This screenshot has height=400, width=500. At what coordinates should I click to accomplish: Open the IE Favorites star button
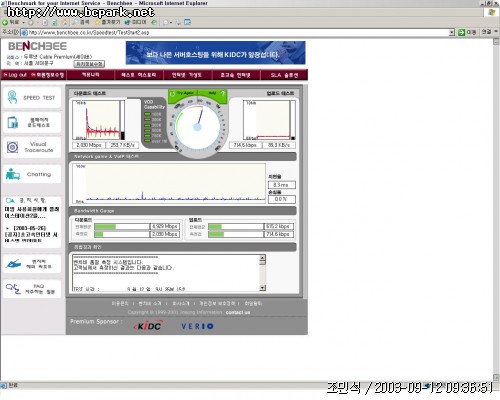(107, 22)
